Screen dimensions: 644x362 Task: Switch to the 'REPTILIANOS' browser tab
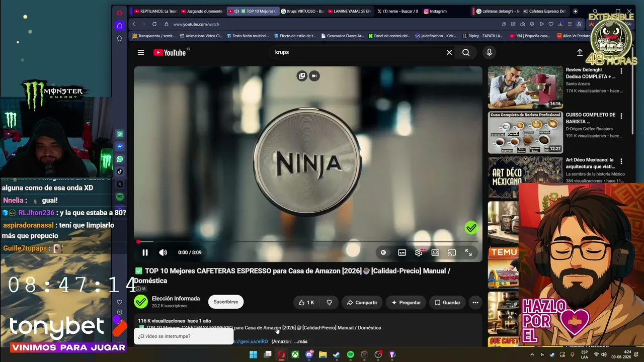[x=155, y=11]
